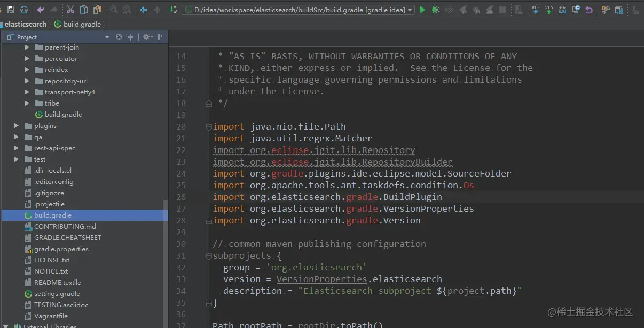Click the elasticsearch breadcrumb
Screen dimensions: 644x328
pos(23,24)
